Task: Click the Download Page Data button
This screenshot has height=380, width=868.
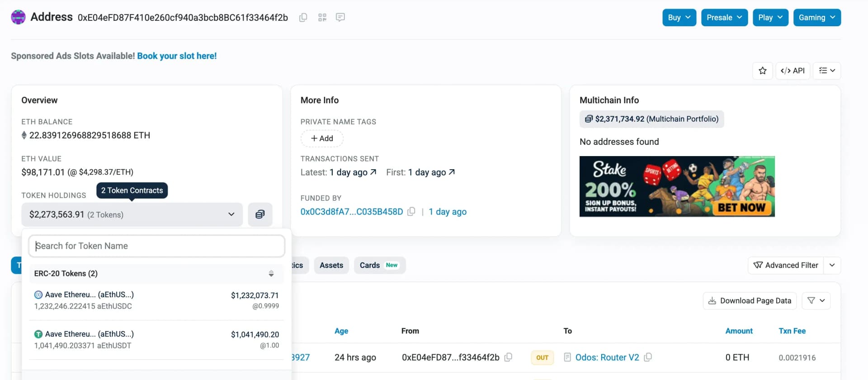Action: click(x=750, y=301)
